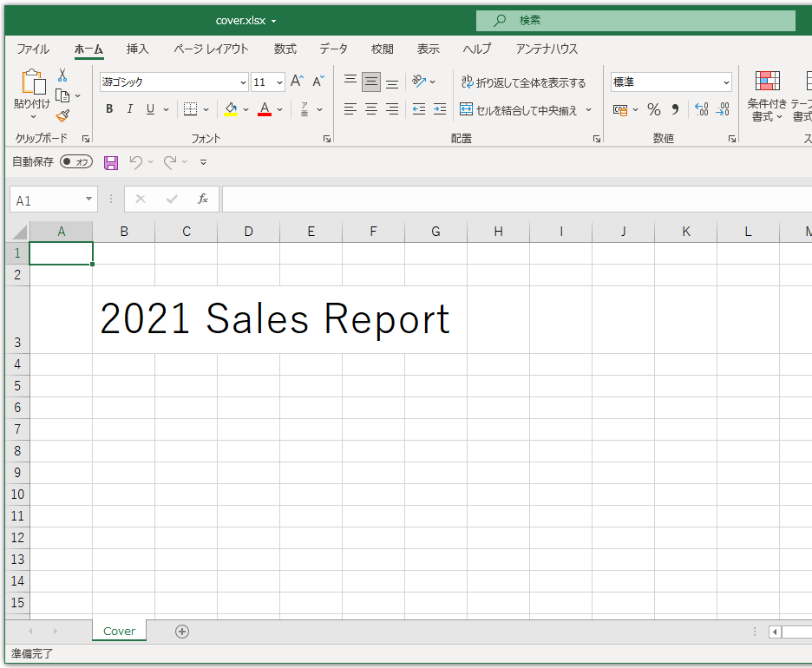
Task: Click the Undo arrow
Action: coord(136,162)
